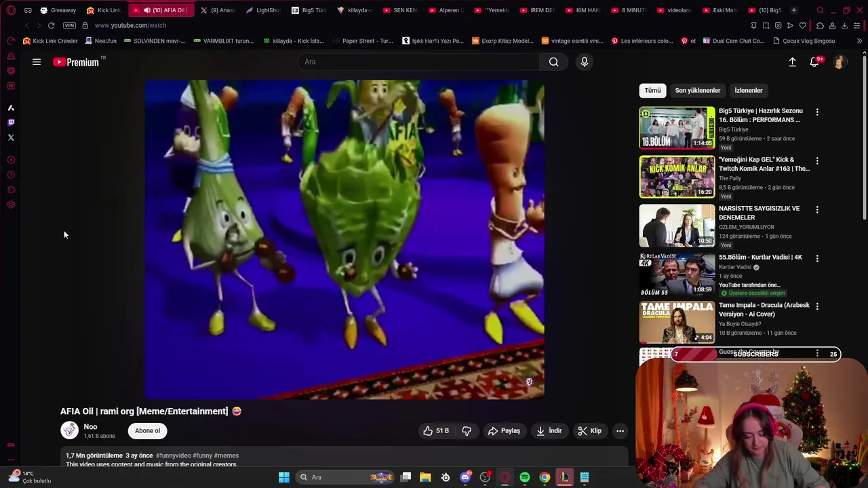Image resolution: width=868 pixels, height=488 pixels.
Task: Share the video with the Paylaş button
Action: [504, 430]
